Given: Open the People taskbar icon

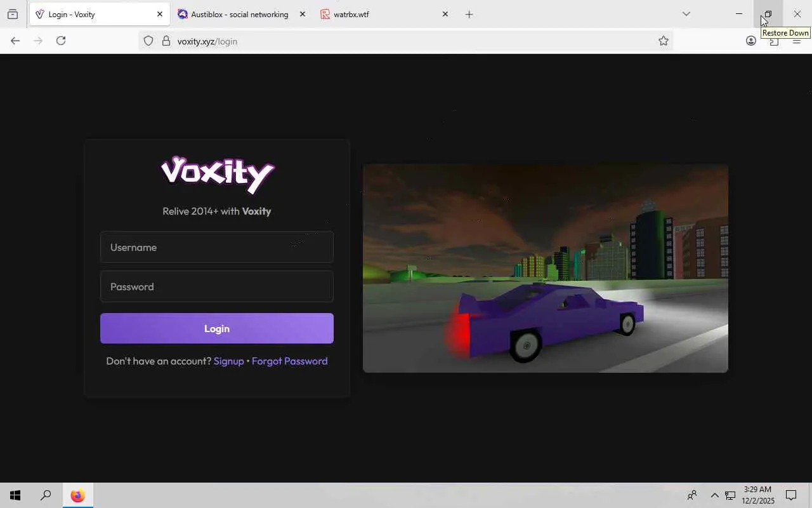Looking at the screenshot, I should [692, 495].
